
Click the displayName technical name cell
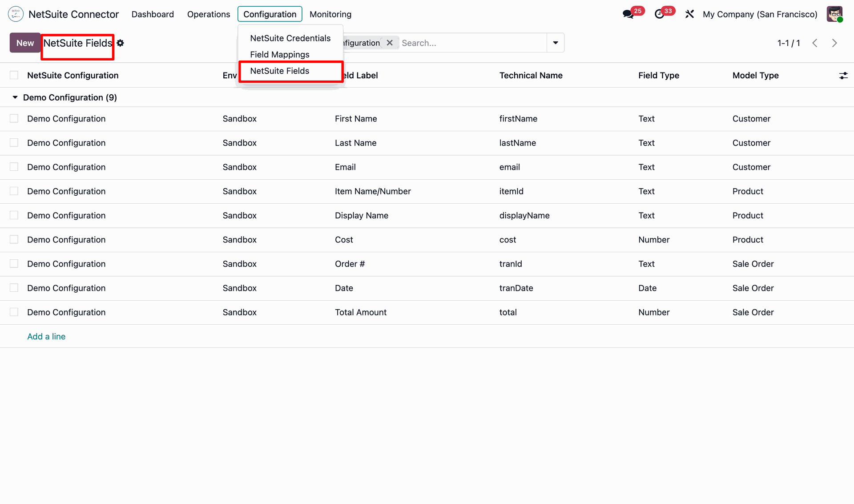coord(524,215)
